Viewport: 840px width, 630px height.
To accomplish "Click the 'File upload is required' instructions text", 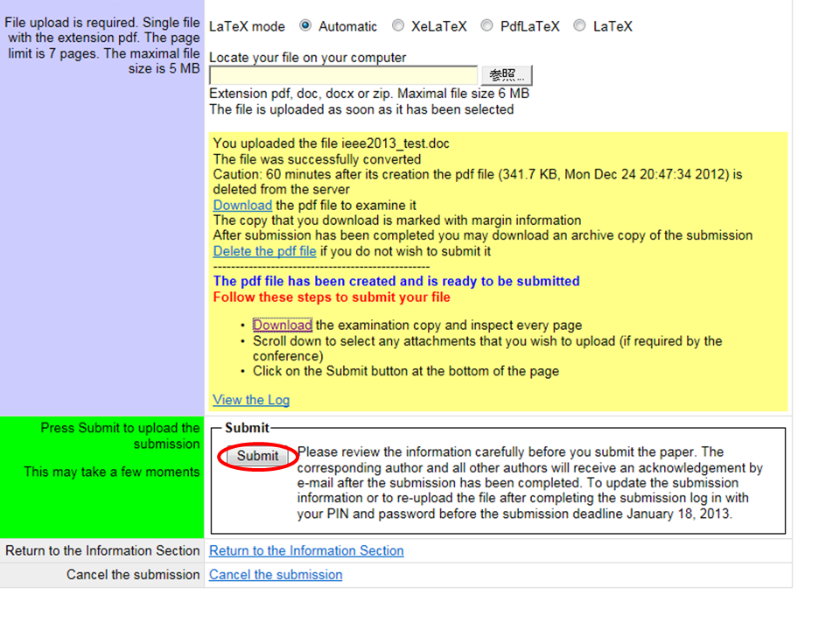I will tap(101, 45).
